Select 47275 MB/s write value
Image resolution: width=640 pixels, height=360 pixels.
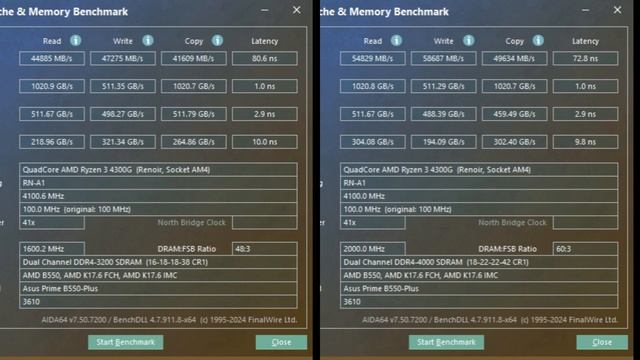coord(123,58)
